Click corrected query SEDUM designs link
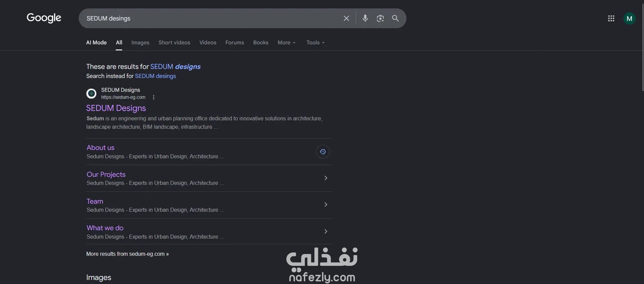The height and width of the screenshot is (284, 644). [x=175, y=67]
